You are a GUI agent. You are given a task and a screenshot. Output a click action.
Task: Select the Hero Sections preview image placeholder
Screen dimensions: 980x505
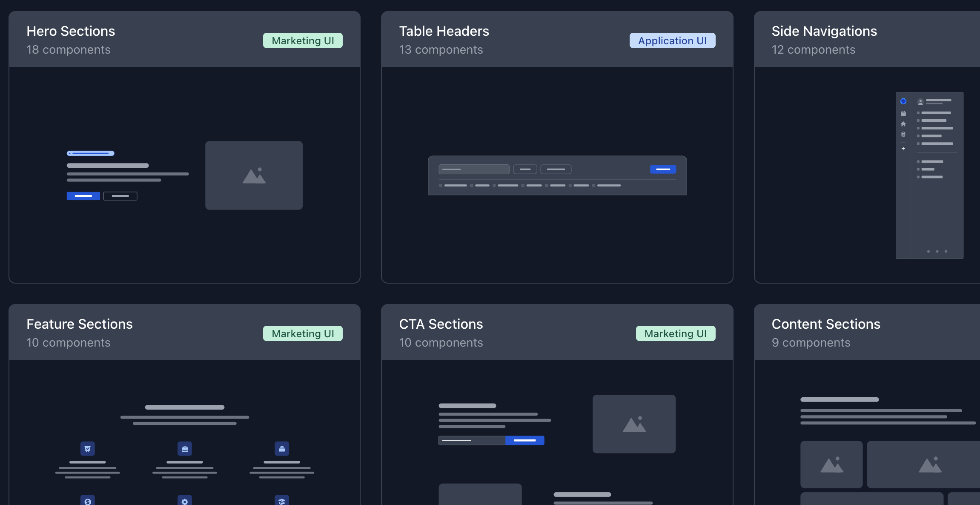coord(254,175)
